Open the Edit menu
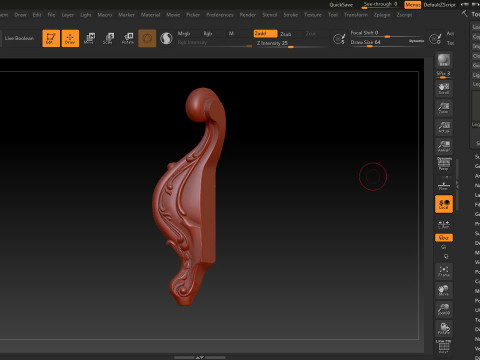Viewport: 480px width, 360px height. pos(37,15)
